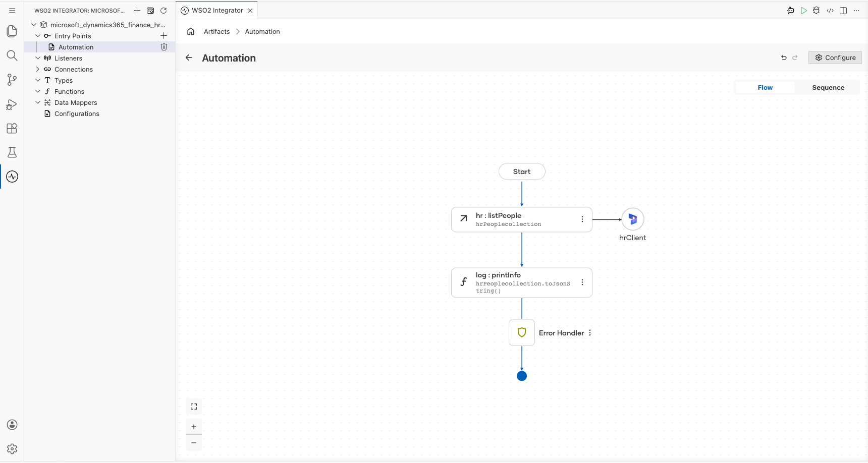The height and width of the screenshot is (463, 868).
Task: Refresh the integrator project tree
Action: pos(164,10)
